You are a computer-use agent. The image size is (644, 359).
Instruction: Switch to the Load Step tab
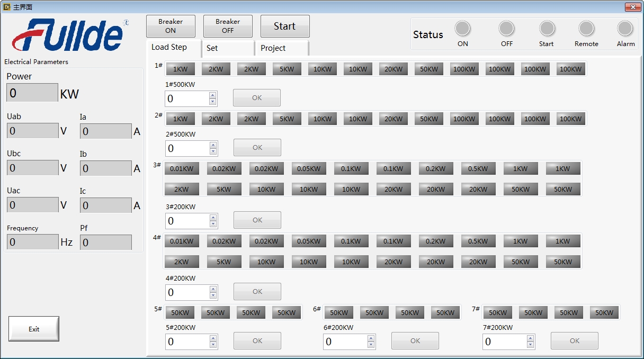pos(174,47)
